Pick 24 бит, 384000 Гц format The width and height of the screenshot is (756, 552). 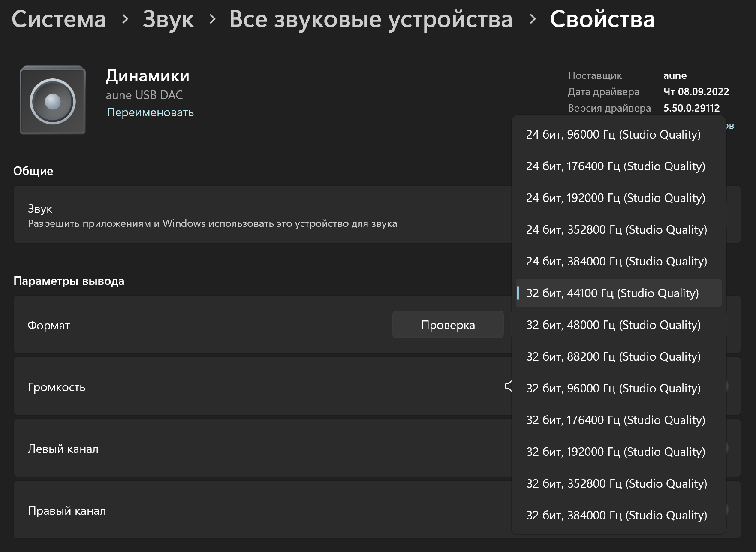(616, 262)
